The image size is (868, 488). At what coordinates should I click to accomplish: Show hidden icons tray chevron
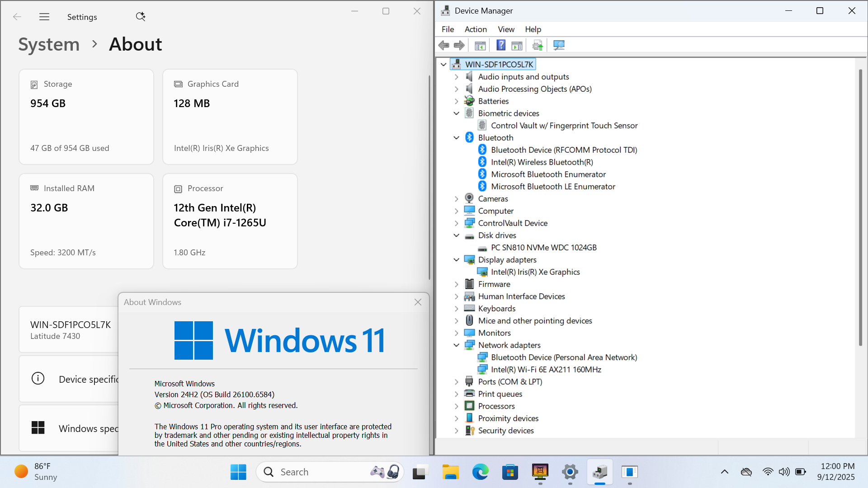[725, 472]
